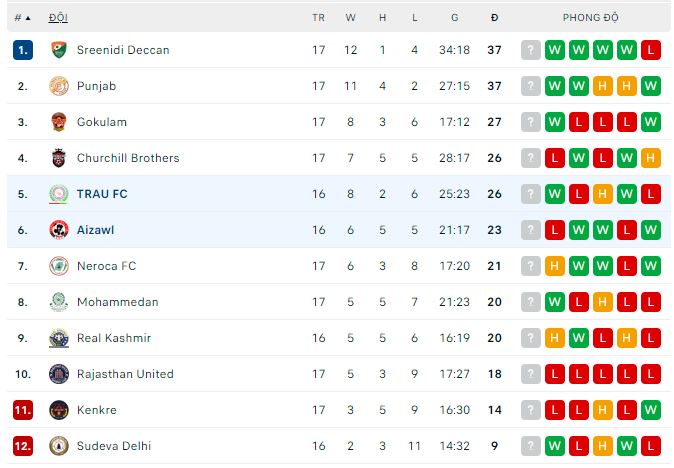Click the Punjab team logo

pyautogui.click(x=58, y=86)
